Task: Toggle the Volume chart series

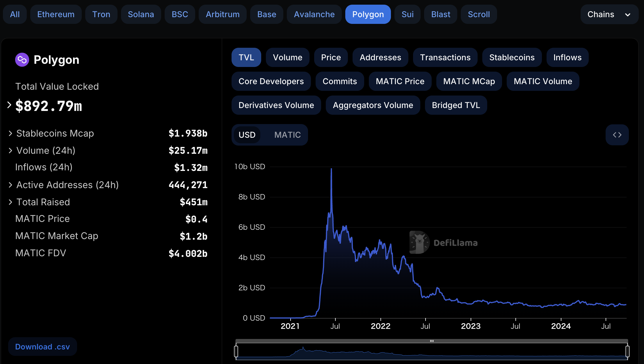Action: [288, 57]
